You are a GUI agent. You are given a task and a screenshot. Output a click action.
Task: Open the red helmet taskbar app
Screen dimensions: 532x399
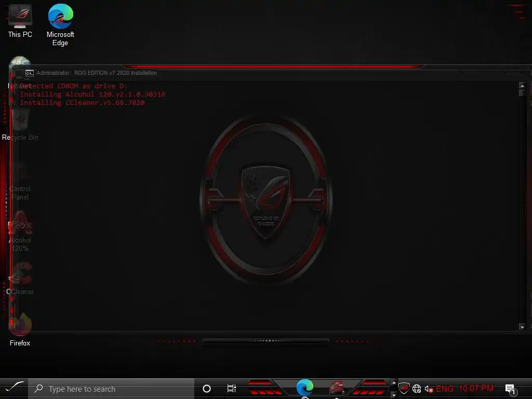[x=337, y=388]
